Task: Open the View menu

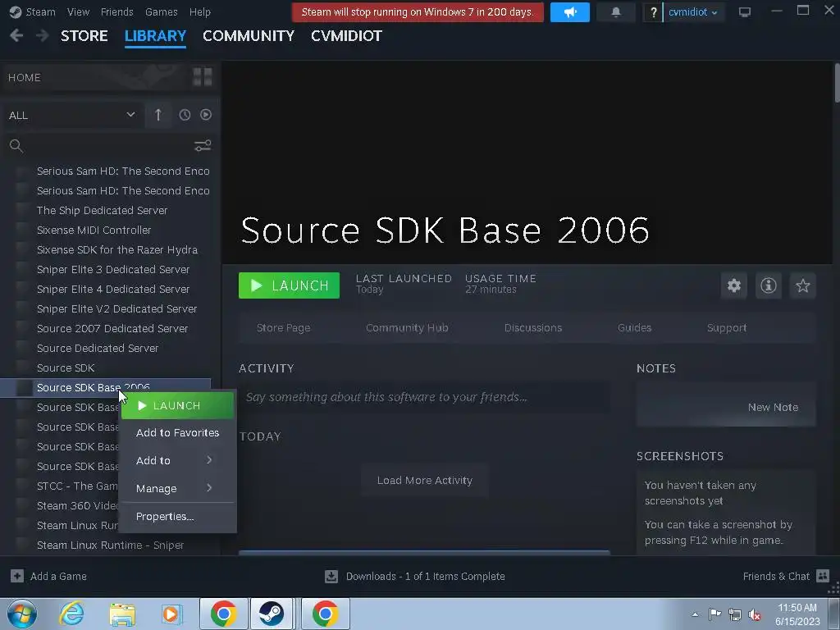Action: click(x=78, y=11)
